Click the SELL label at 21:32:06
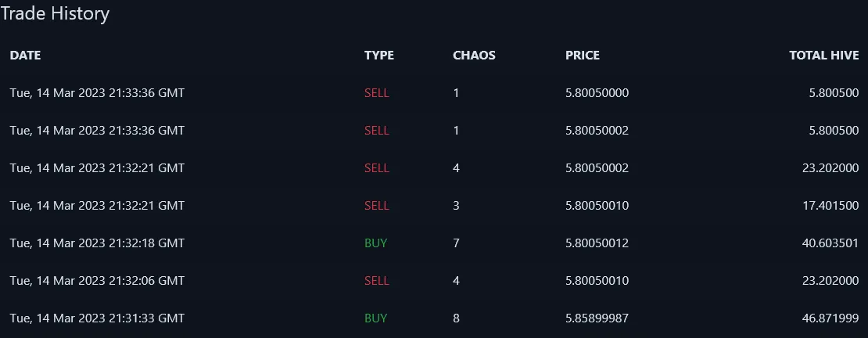 [x=377, y=281]
